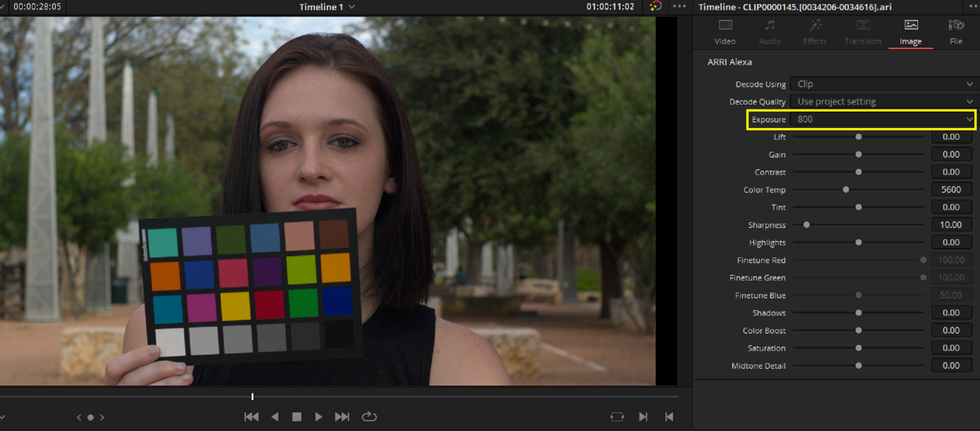This screenshot has height=431, width=980.
Task: Jump to last frame in transport controls
Action: click(x=342, y=416)
